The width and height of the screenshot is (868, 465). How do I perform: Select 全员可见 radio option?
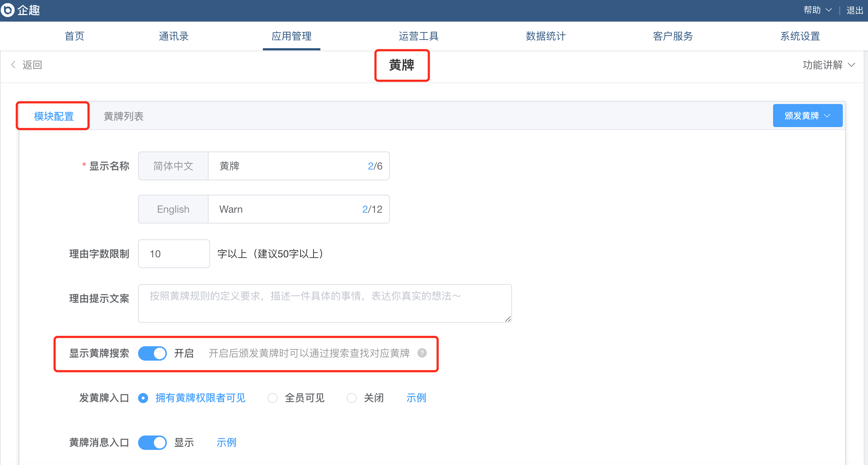tap(273, 398)
